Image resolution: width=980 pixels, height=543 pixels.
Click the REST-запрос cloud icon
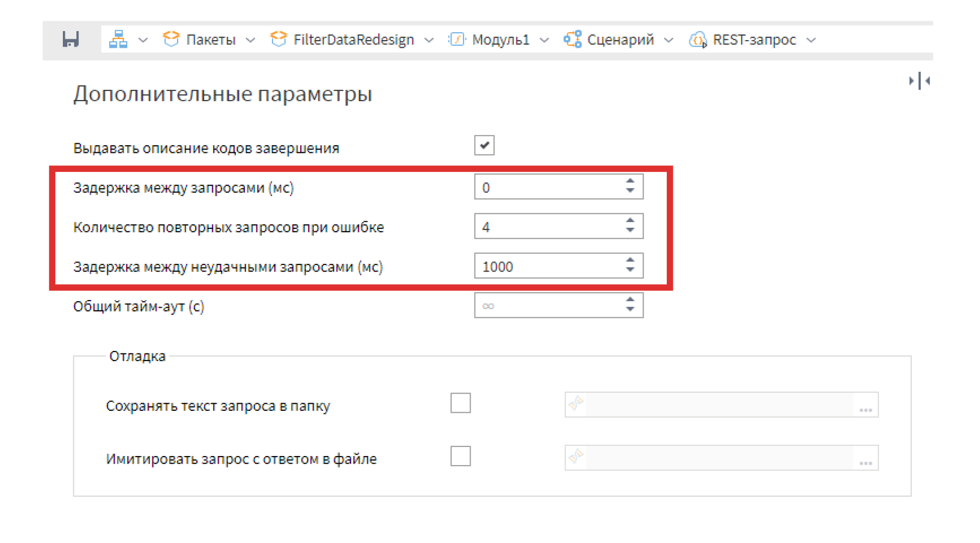pyautogui.click(x=697, y=40)
